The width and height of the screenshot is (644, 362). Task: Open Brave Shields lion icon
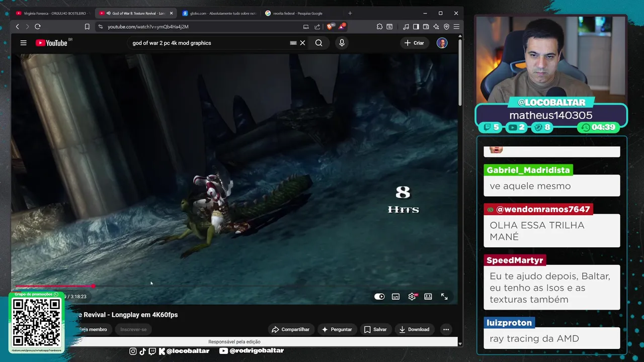pos(330,27)
